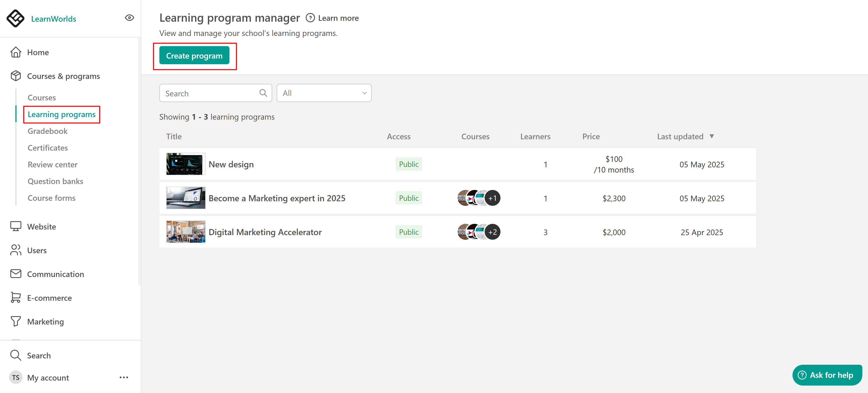Click the Create program button
868x393 pixels.
(194, 56)
